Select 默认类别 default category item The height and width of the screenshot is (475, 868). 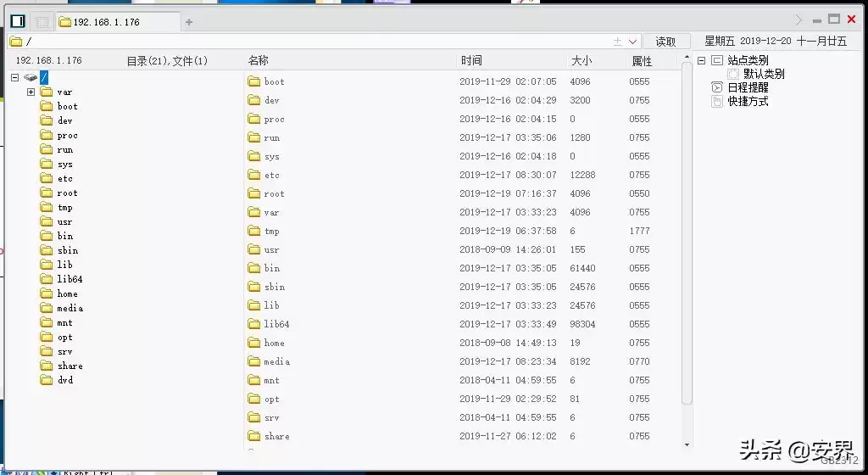point(763,74)
